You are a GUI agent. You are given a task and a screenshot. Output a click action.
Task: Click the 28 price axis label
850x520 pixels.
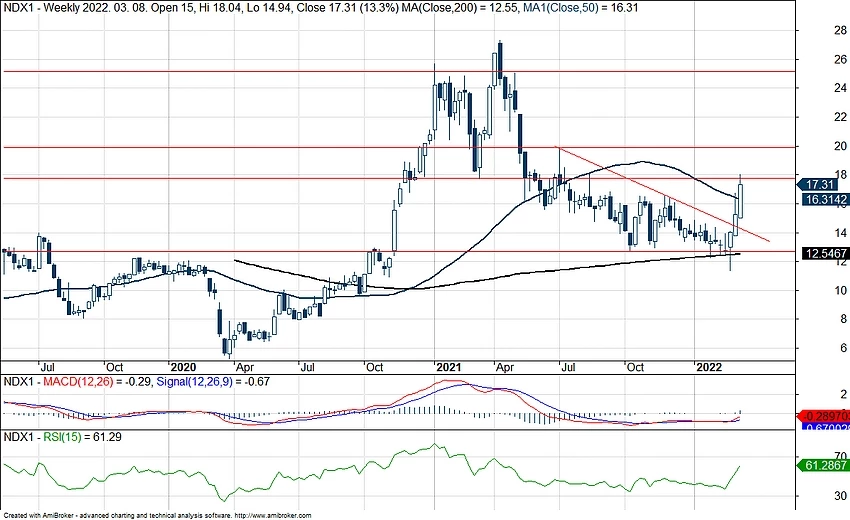840,30
